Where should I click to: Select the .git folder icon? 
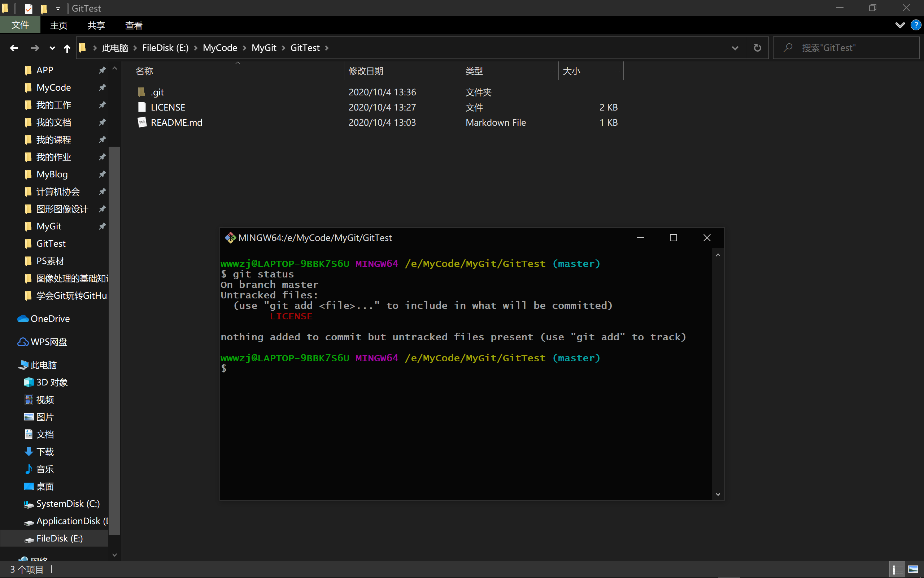click(x=141, y=92)
